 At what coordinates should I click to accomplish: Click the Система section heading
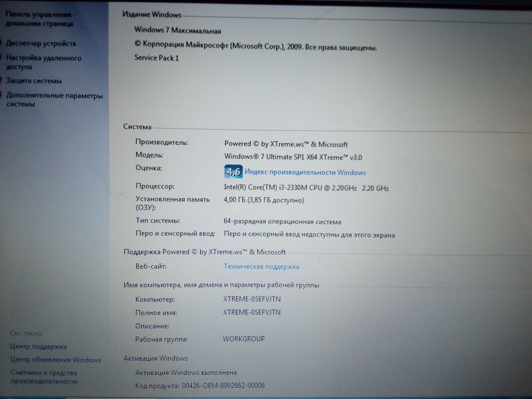pyautogui.click(x=137, y=127)
